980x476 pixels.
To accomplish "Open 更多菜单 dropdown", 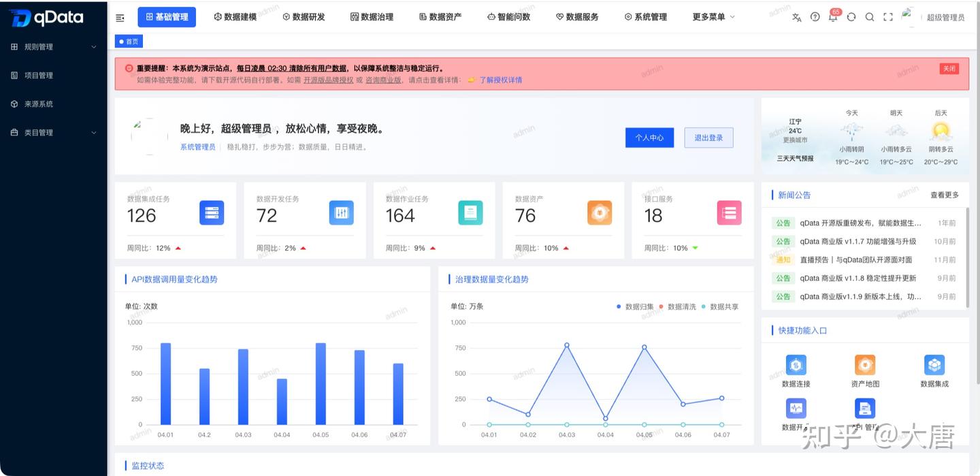I will (x=714, y=17).
